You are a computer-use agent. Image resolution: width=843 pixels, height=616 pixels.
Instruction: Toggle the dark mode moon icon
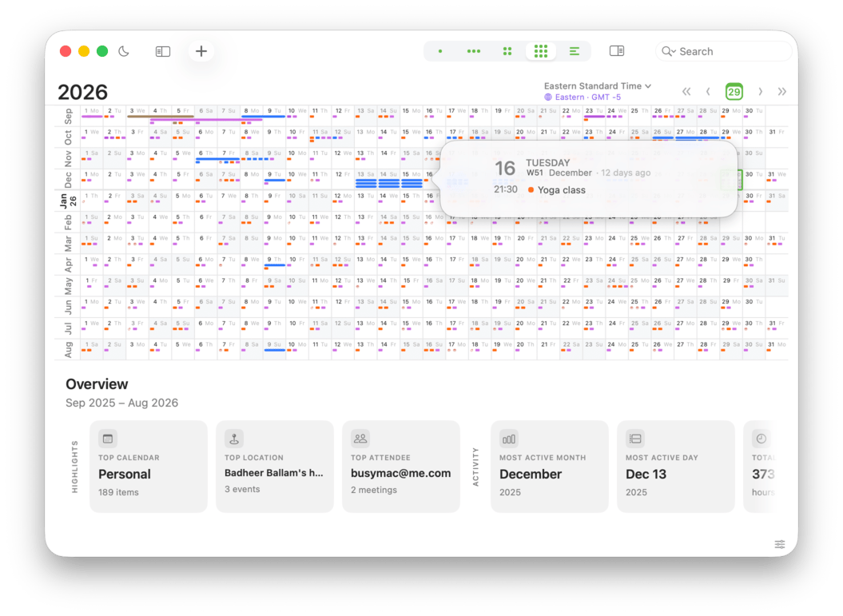tap(124, 51)
